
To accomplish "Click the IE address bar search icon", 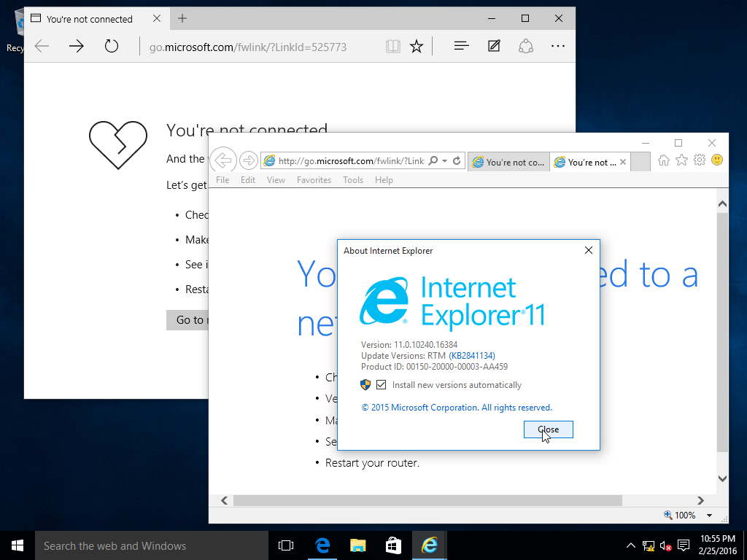I will click(x=433, y=161).
